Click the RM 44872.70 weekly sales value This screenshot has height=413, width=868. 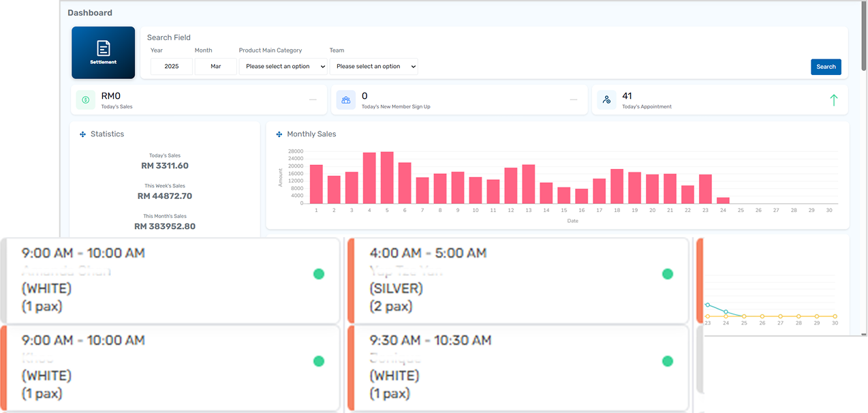[x=165, y=196]
